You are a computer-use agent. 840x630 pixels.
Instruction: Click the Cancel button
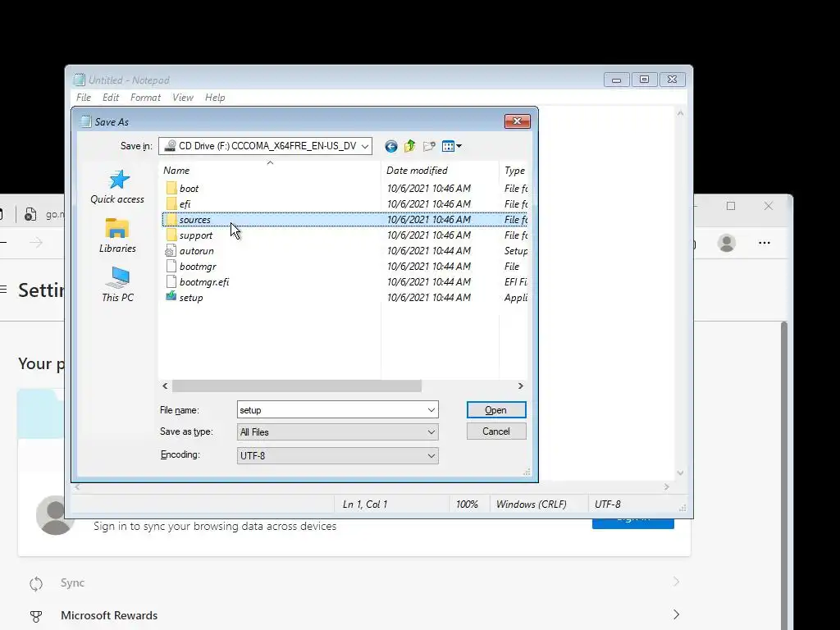click(x=496, y=431)
